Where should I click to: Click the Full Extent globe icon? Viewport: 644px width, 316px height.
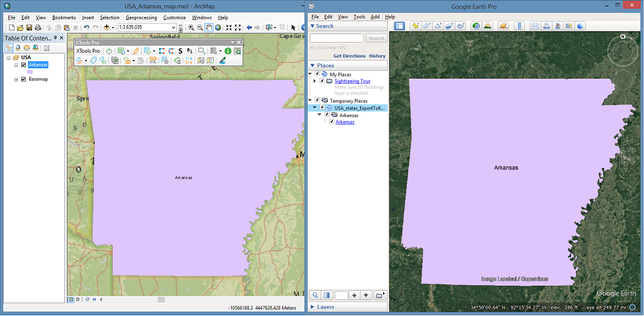point(218,28)
